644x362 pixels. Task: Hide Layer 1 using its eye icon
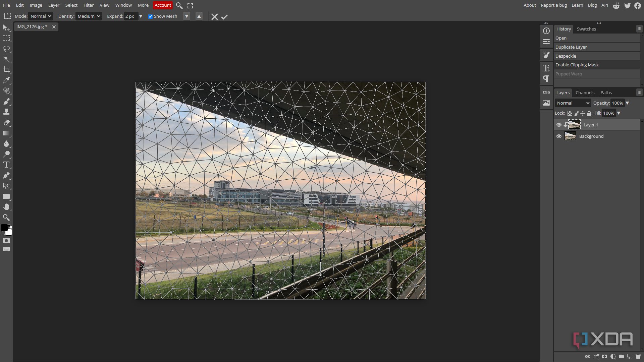559,125
